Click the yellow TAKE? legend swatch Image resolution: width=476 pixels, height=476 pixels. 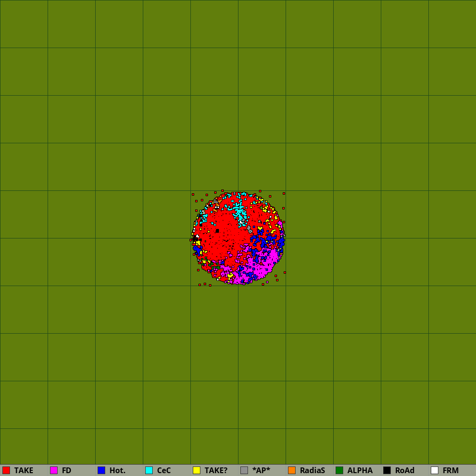pyautogui.click(x=197, y=470)
